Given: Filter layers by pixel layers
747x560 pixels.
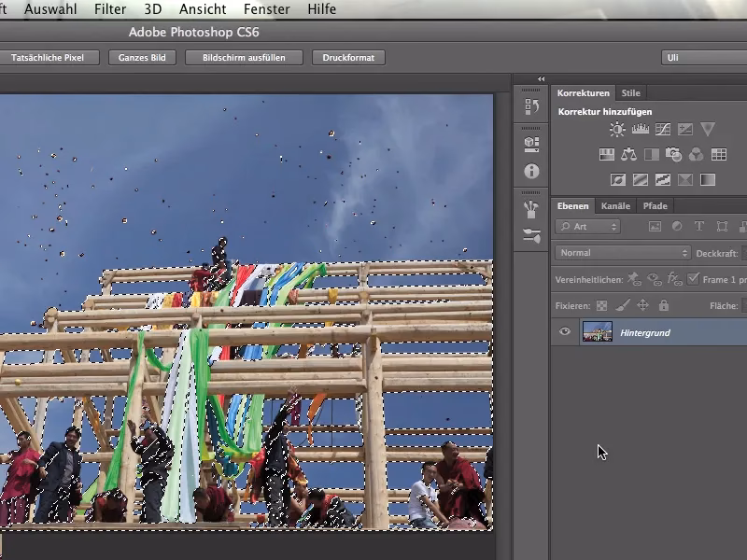Looking at the screenshot, I should (x=655, y=227).
